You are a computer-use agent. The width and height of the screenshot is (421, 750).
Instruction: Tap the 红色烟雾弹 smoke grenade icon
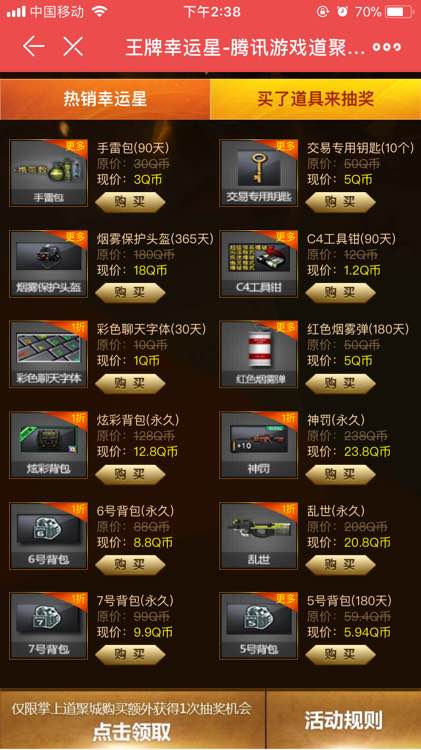[x=258, y=354]
